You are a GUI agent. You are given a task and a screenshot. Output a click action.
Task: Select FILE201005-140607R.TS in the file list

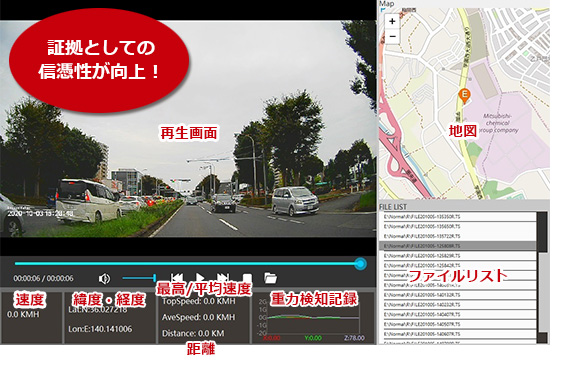pyautogui.click(x=458, y=334)
